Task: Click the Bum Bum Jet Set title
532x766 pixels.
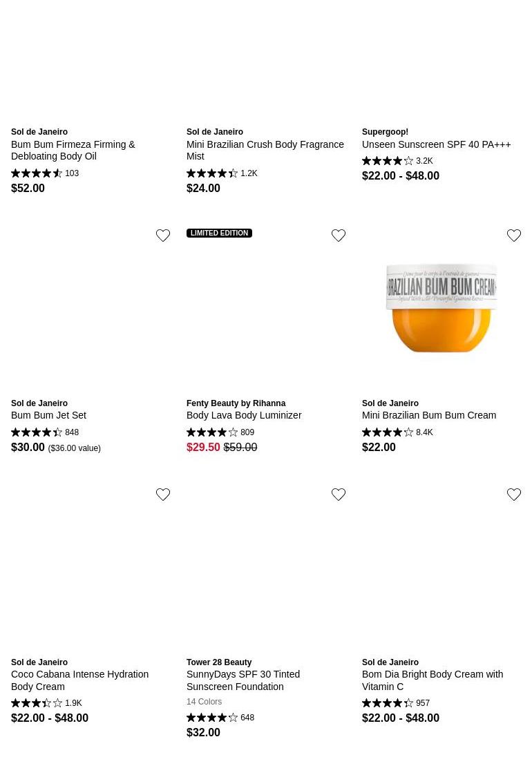Action: (x=48, y=415)
